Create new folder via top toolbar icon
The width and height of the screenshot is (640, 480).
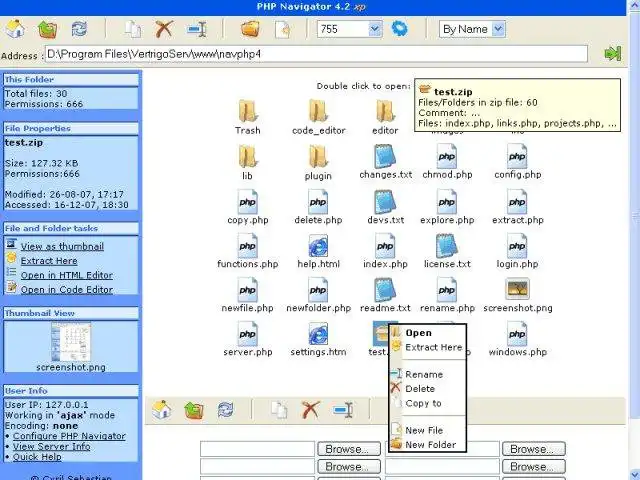click(x=250, y=29)
